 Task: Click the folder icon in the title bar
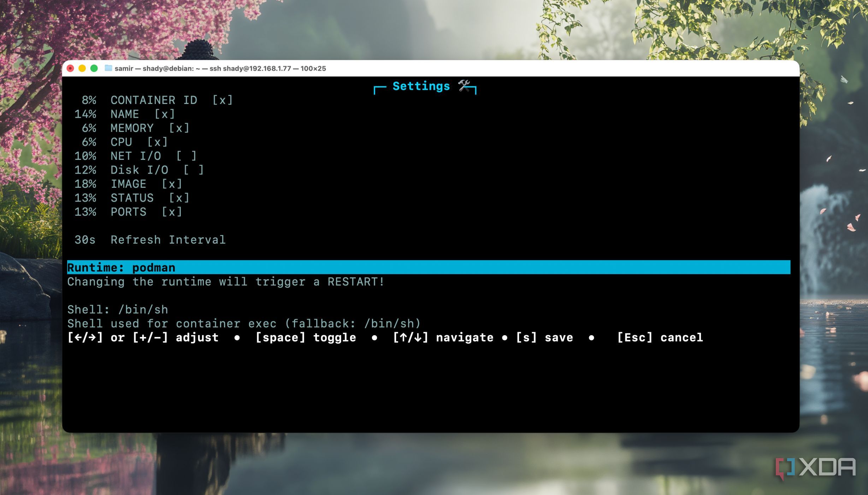coord(108,68)
